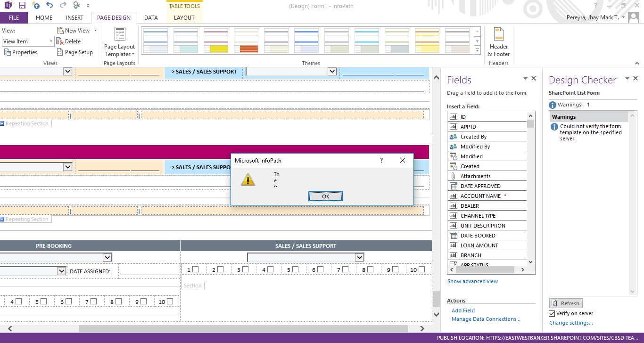Screen dimensions: 644x343
Task: Click the Undo arrow icon
Action: coord(50,6)
